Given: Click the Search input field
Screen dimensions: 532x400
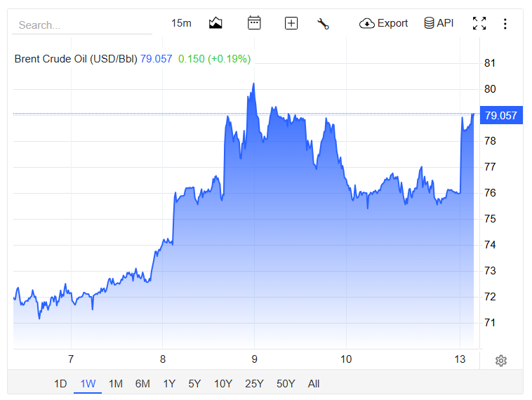Looking at the screenshot, I should [x=82, y=25].
